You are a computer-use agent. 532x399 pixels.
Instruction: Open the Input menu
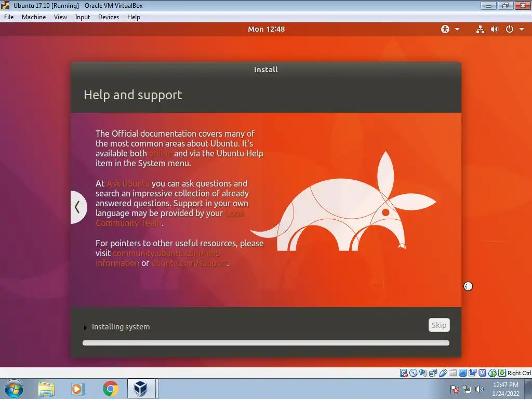click(x=83, y=17)
